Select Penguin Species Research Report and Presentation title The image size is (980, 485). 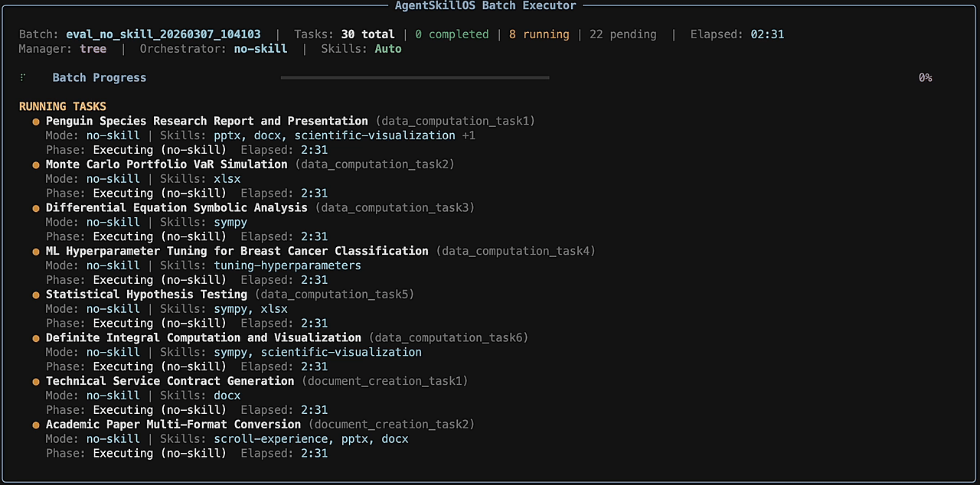pos(207,121)
